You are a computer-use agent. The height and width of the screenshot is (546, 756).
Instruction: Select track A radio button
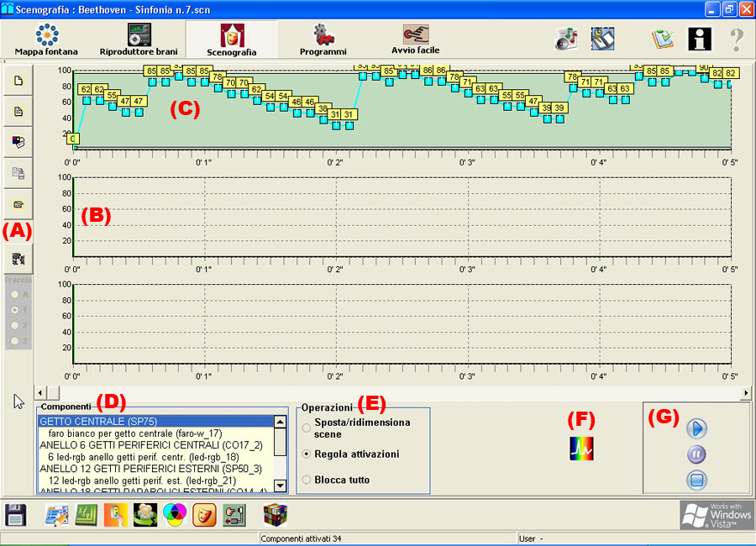[x=15, y=294]
